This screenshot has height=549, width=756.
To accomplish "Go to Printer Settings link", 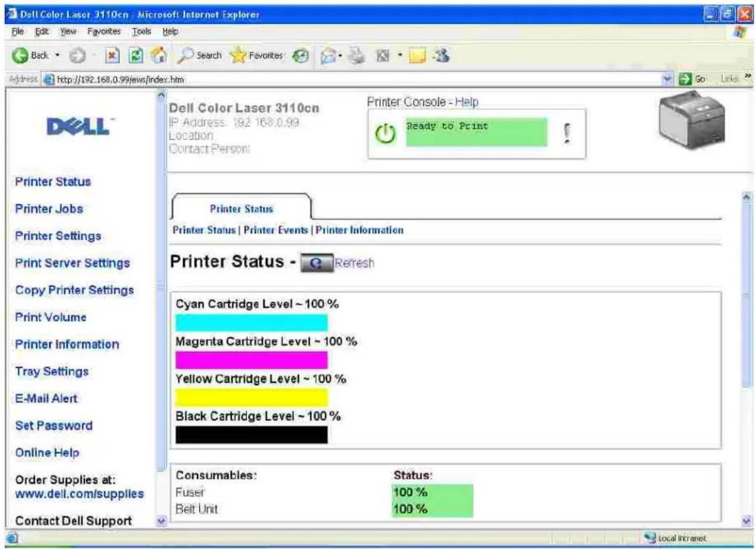I will coord(58,236).
